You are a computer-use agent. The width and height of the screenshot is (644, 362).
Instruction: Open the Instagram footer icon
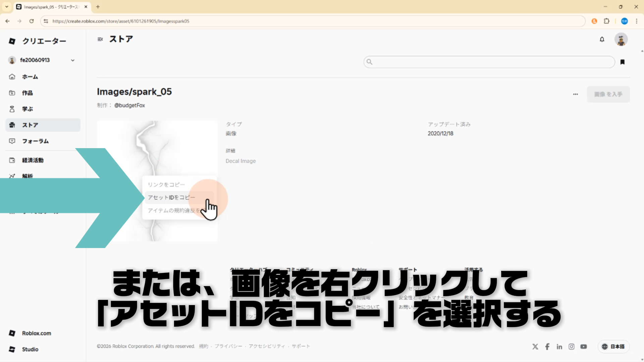[571, 347]
